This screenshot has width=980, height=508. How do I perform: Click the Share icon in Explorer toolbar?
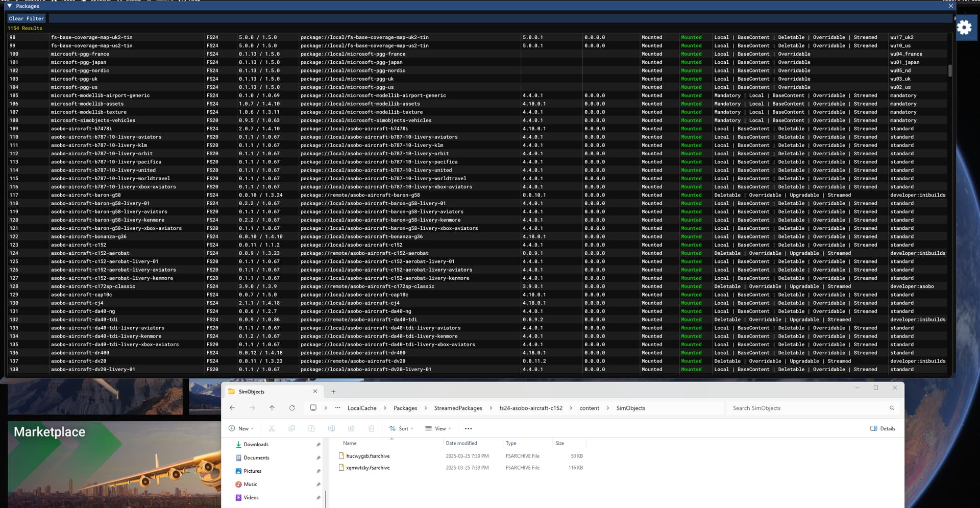pos(351,428)
